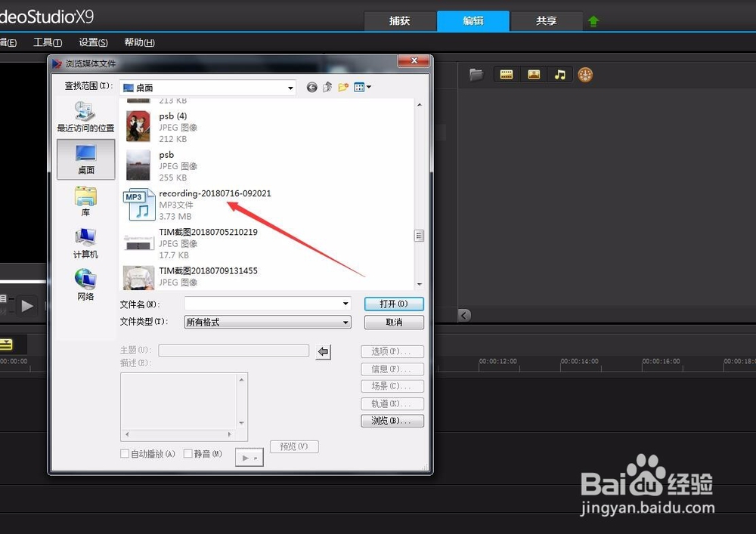
Task: Create a new folder icon
Action: [343, 87]
